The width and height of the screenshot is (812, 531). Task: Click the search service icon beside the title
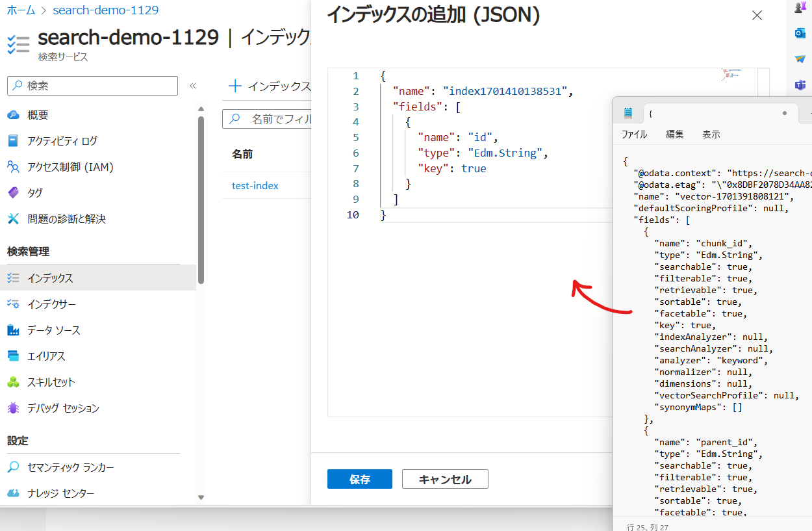[x=18, y=44]
